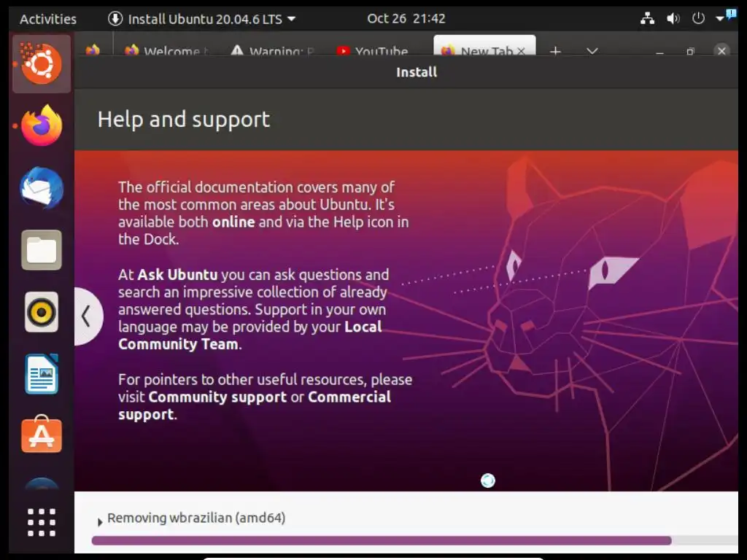The image size is (747, 560).
Task: Click the volume speaker icon in top bar
Action: click(673, 18)
